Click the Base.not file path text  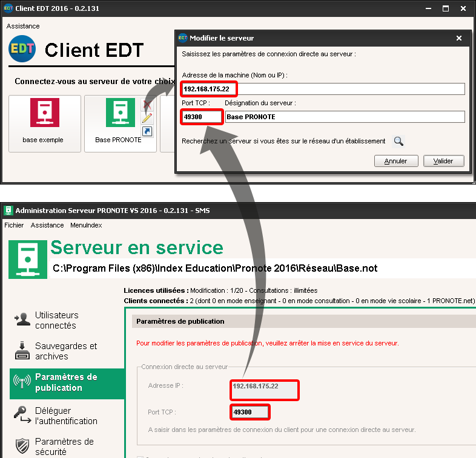click(x=215, y=268)
